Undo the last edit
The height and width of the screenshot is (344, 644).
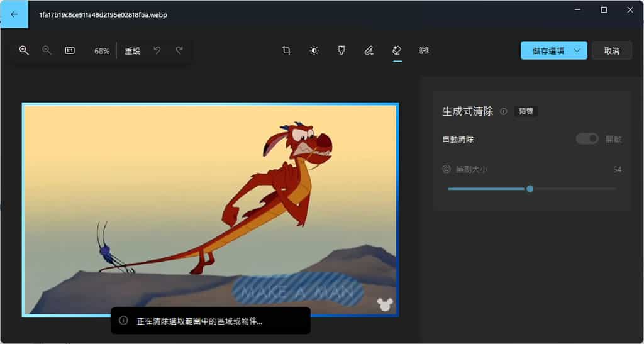click(x=157, y=50)
